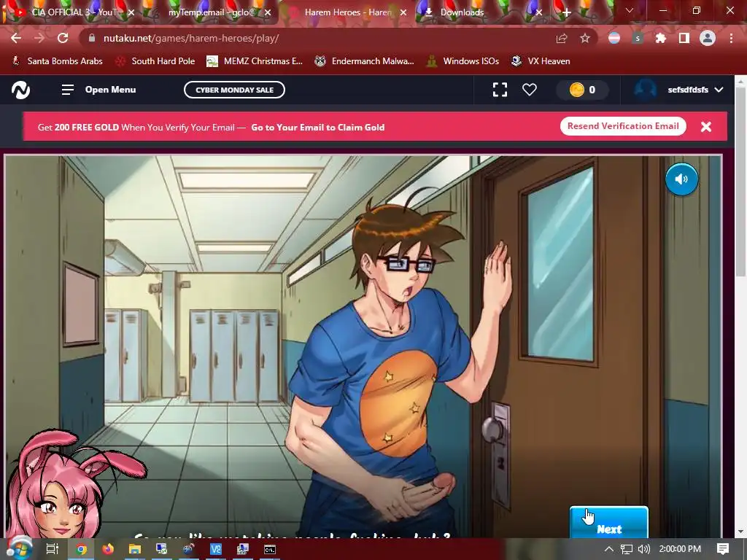Open the gold coin balance
747x560 pixels.
(582, 90)
